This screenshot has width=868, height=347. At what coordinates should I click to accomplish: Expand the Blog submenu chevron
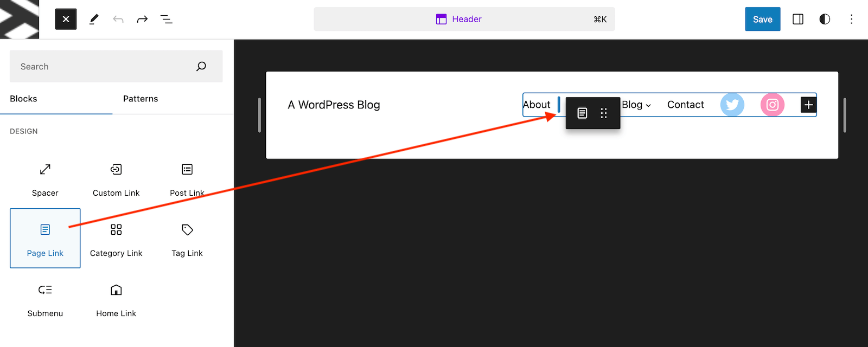(648, 106)
